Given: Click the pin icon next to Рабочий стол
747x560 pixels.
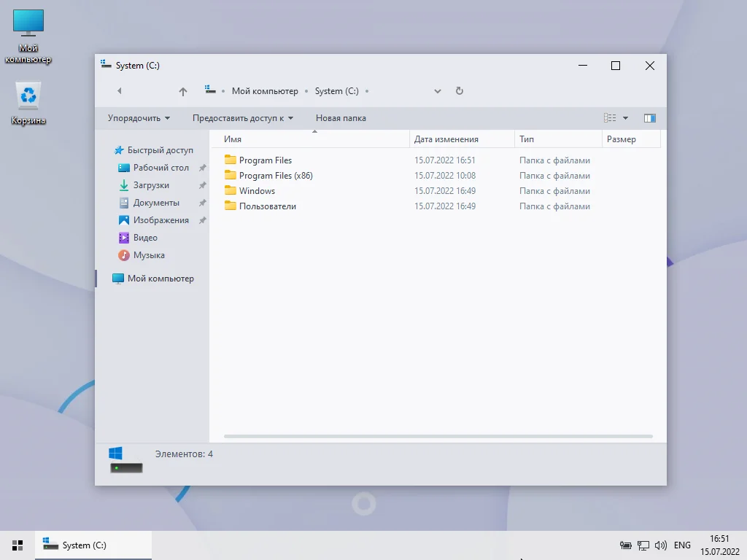Looking at the screenshot, I should coord(203,168).
